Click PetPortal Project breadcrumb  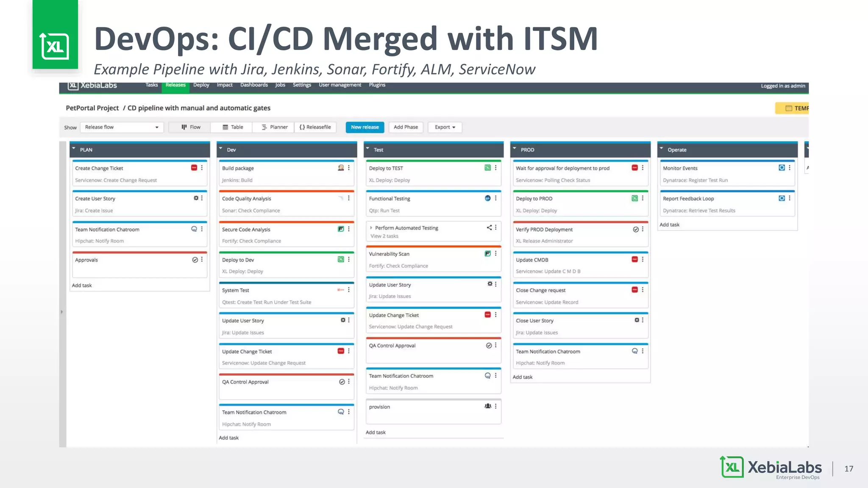click(x=92, y=108)
